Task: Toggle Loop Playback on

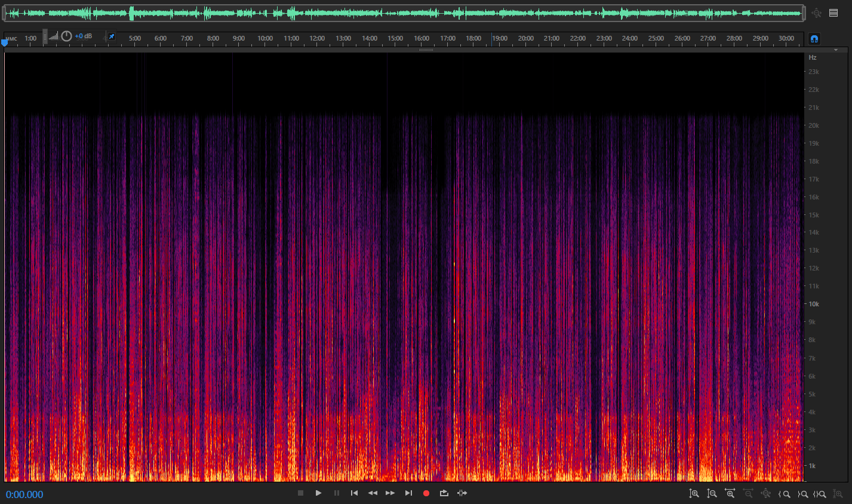Action: 444,493
